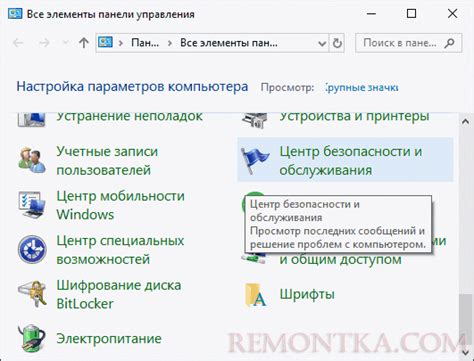This screenshot has width=474, height=361.
Task: Open Шрифты link
Action: click(x=307, y=294)
